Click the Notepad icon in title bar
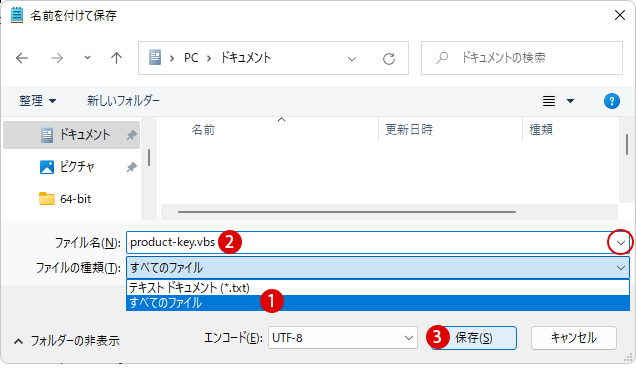The height and width of the screenshot is (392, 636). click(x=17, y=15)
